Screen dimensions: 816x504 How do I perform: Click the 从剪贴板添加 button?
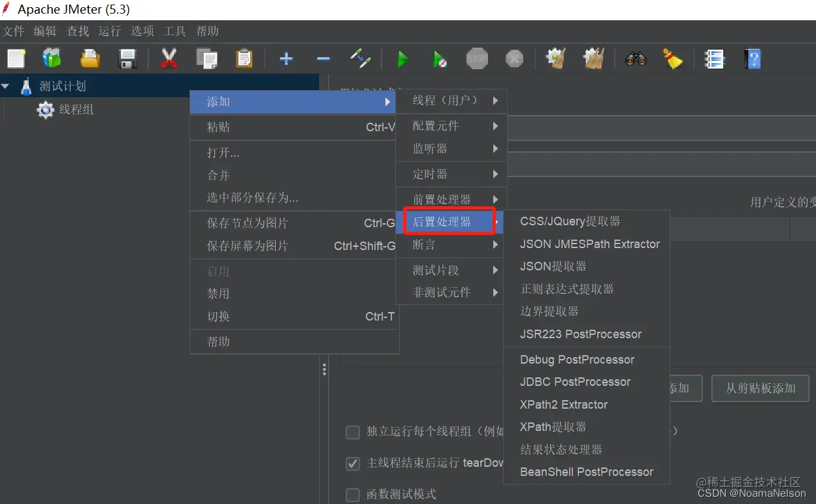[x=760, y=388]
